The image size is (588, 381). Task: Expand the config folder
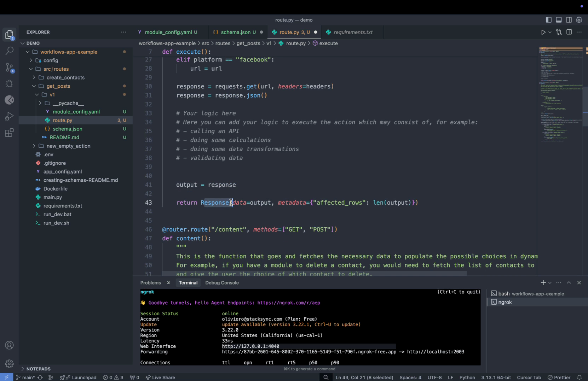tap(51, 60)
